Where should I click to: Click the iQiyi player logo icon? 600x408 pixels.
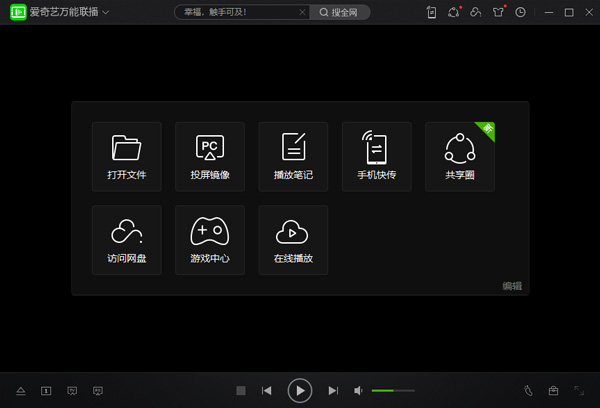pyautogui.click(x=18, y=12)
